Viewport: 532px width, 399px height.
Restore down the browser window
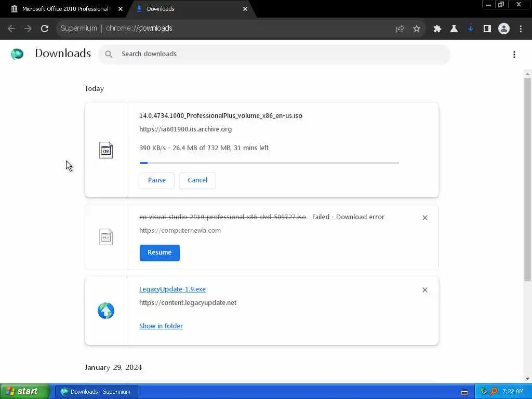(x=501, y=5)
